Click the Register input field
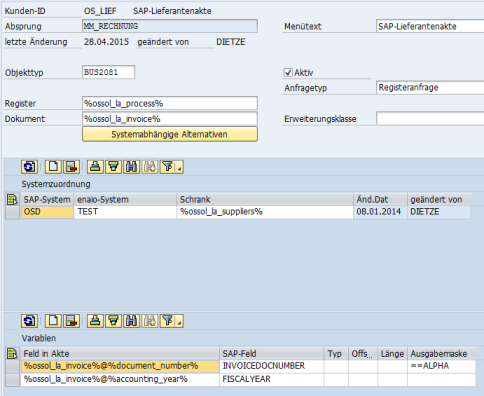The height and width of the screenshot is (396, 484). pos(170,103)
